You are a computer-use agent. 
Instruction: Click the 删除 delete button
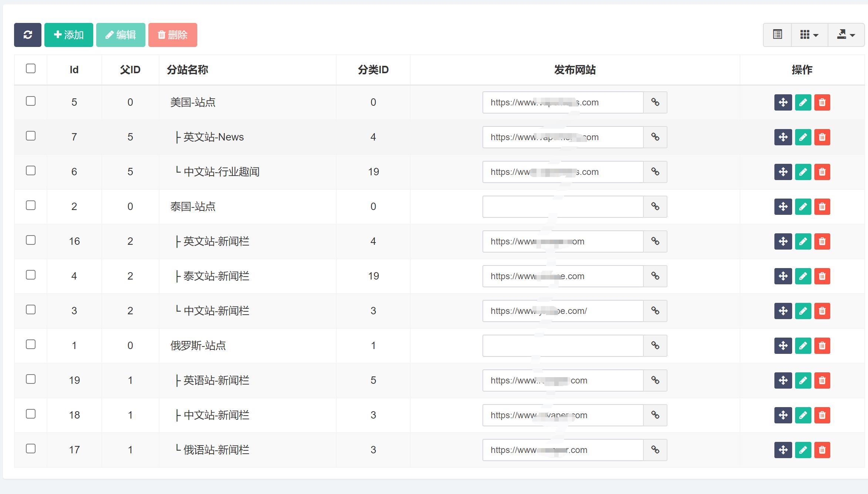(x=172, y=35)
